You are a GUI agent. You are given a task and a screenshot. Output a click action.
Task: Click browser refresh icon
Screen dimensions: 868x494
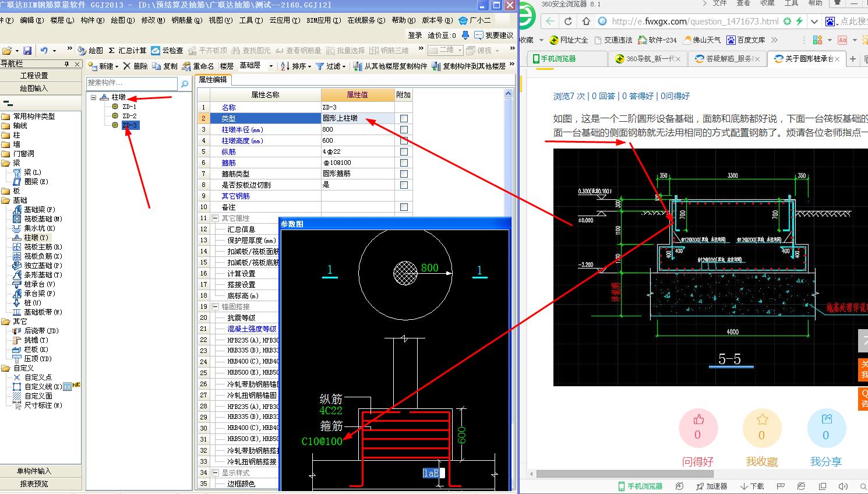coord(568,22)
